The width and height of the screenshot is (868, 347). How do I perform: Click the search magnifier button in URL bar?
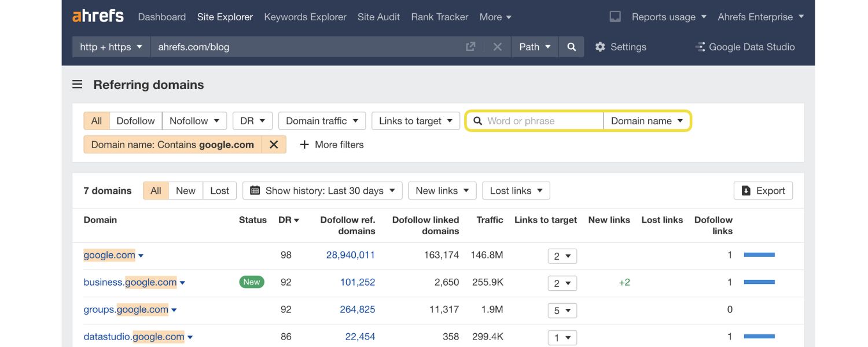pos(571,47)
